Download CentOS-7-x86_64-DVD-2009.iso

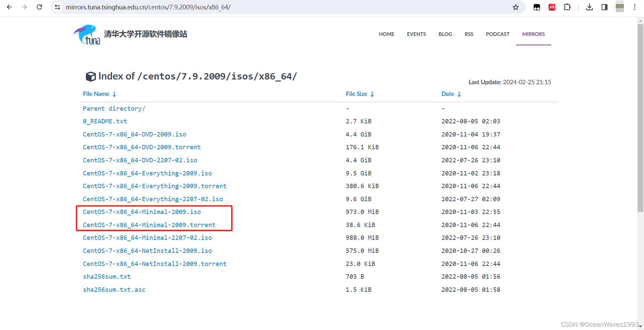135,134
